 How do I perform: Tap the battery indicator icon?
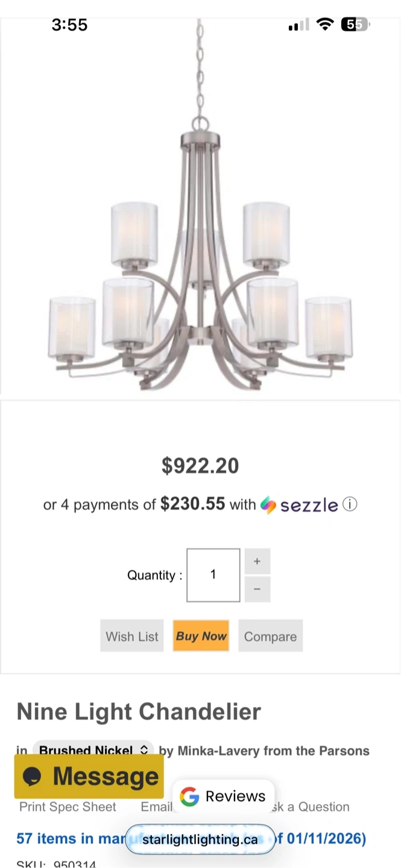pos(356,25)
